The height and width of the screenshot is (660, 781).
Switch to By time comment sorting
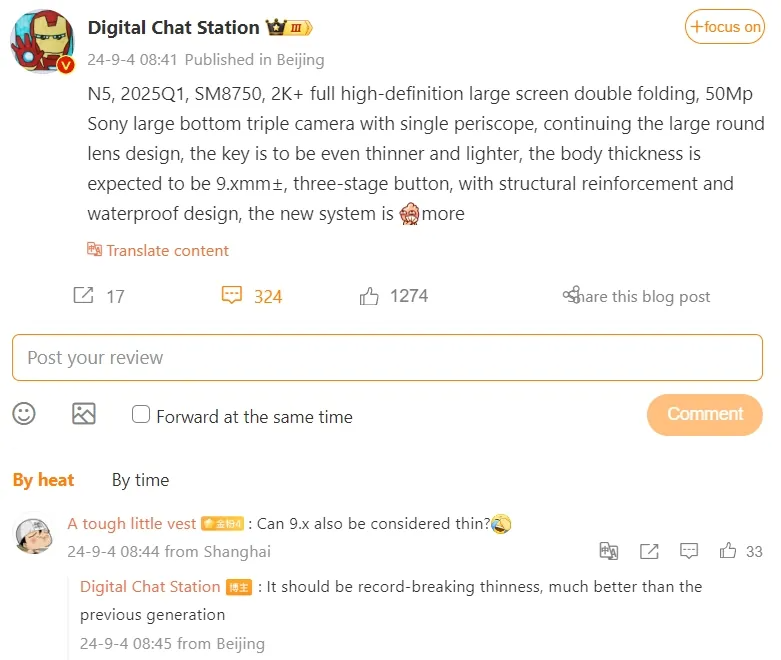click(140, 480)
